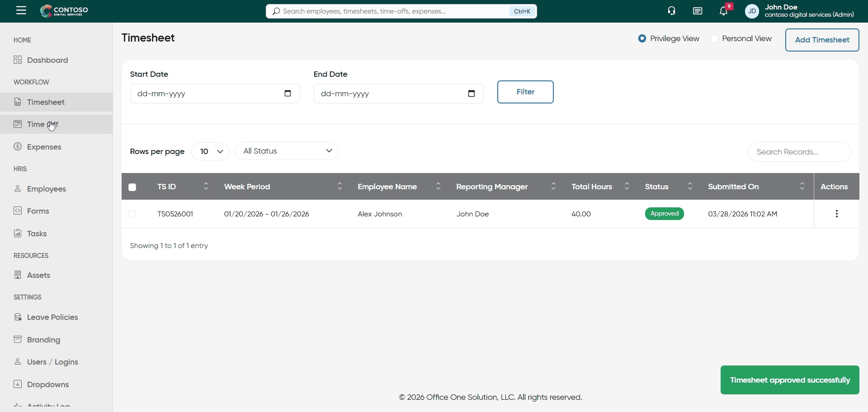
Task: Select the Personal View radio button
Action: point(714,39)
